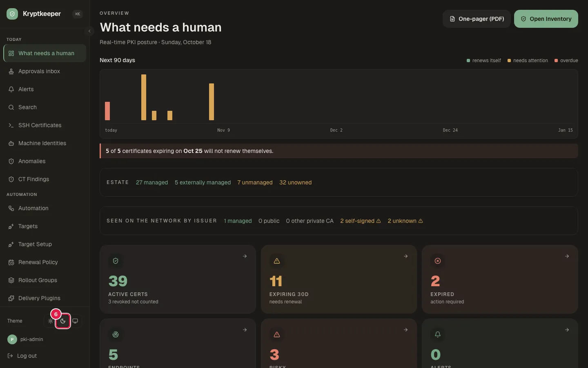This screenshot has height=368, width=588.
Task: Click the CT Findings icon
Action: [x=11, y=179]
